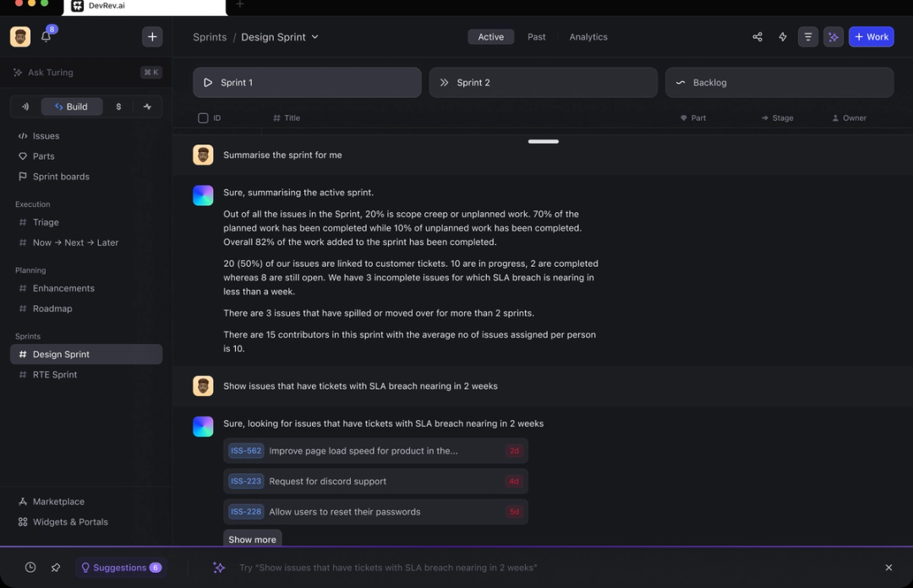Click the lightning bolt automation icon
This screenshot has height=588, width=913.
[x=783, y=36]
